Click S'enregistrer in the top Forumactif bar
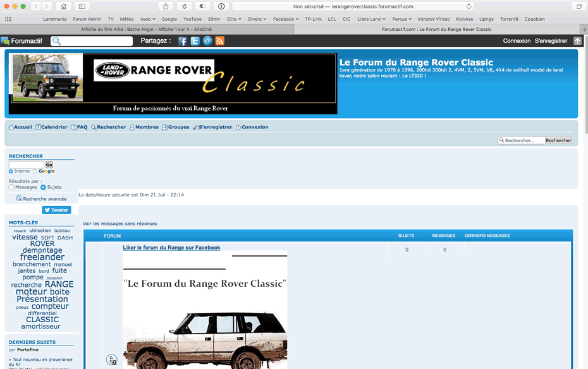The width and height of the screenshot is (588, 369). coord(551,41)
